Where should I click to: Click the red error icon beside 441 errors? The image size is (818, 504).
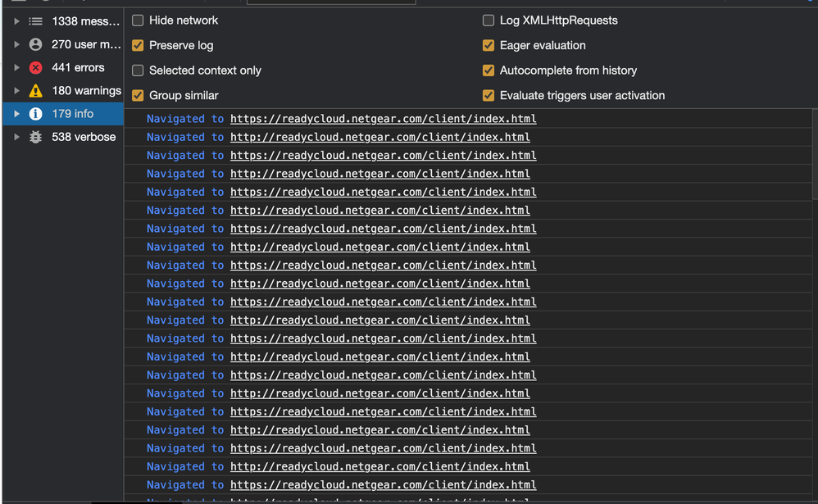coord(35,67)
